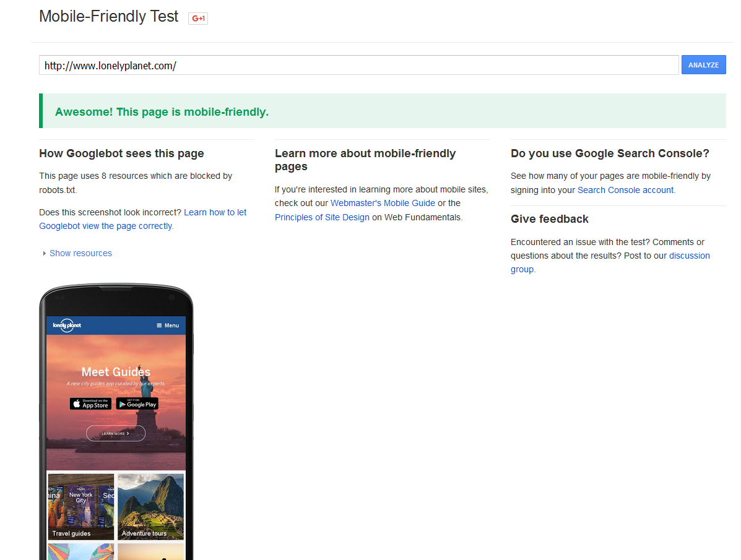Click the 'How Googlebot sees this page' heading
741x560 pixels.
(x=121, y=153)
